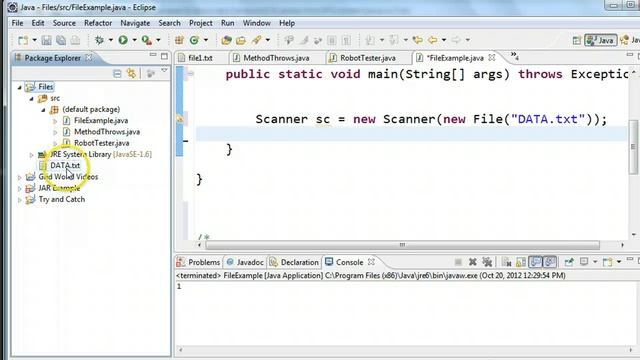This screenshot has height=360, width=640.
Task: Open the Project menu
Action: click(x=200, y=23)
